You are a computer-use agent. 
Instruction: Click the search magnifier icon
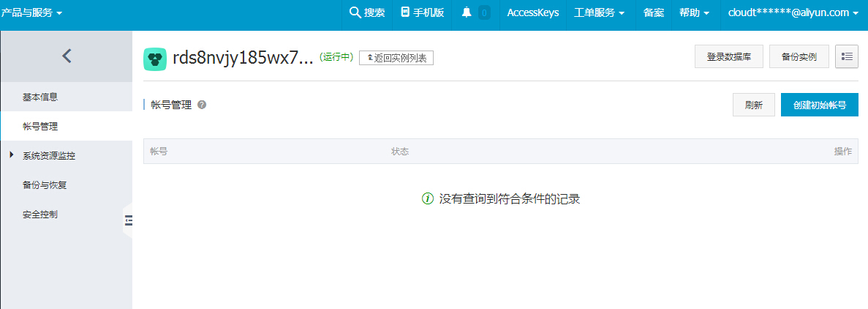[x=355, y=12]
